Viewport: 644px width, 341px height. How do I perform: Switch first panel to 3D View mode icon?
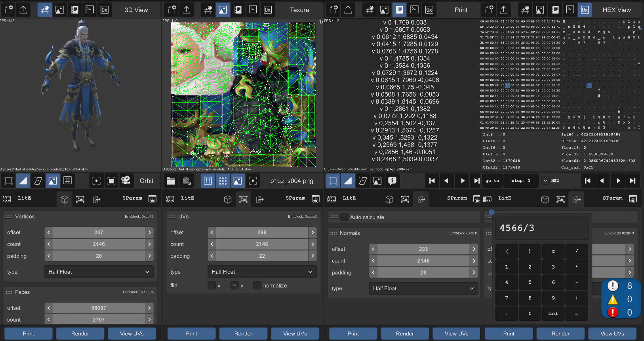point(45,10)
